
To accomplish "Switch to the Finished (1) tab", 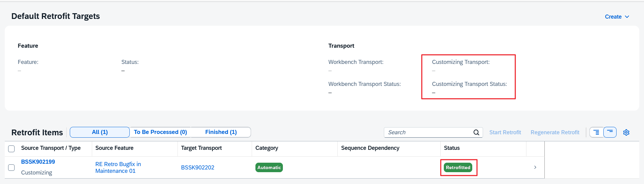I will 221,132.
